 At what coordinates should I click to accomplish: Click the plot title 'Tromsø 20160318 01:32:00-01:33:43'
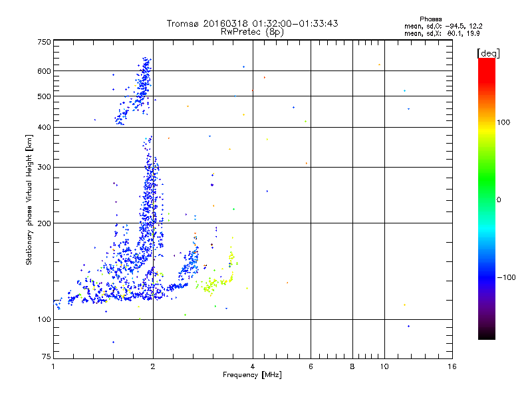(252, 23)
